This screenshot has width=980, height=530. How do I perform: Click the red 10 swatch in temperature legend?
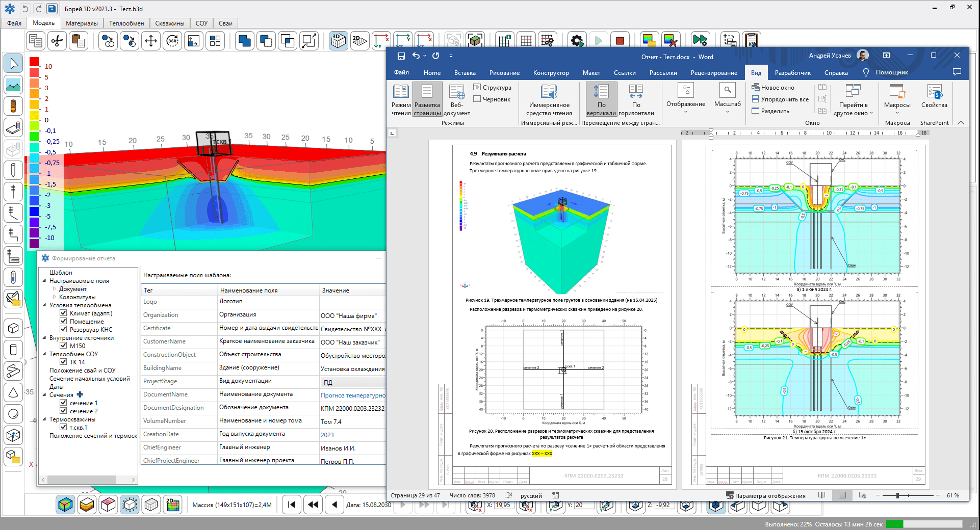point(34,62)
